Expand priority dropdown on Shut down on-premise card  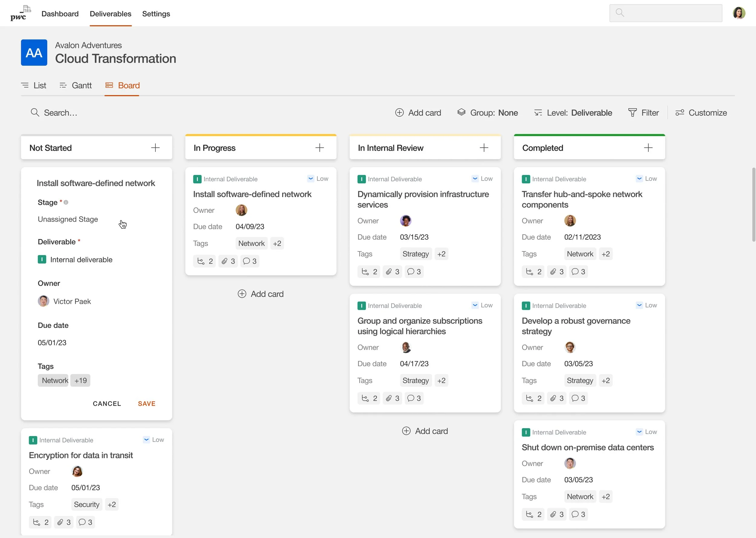point(639,432)
